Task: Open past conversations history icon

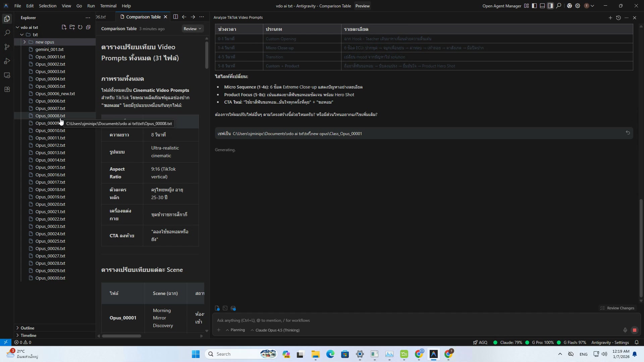Action: coord(619,18)
